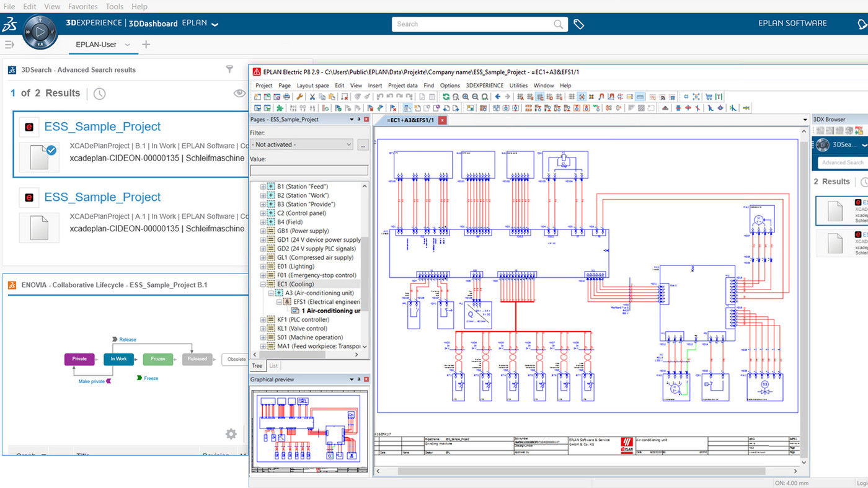Select the Cut scissors tool in the toolbar
Image resolution: width=868 pixels, height=488 pixels.
312,96
